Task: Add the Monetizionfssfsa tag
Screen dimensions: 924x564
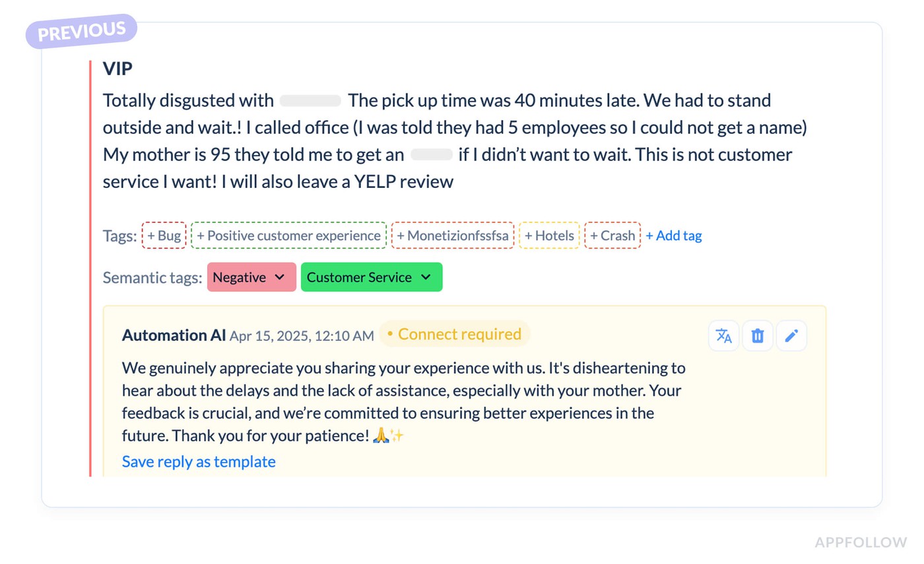Action: (453, 235)
